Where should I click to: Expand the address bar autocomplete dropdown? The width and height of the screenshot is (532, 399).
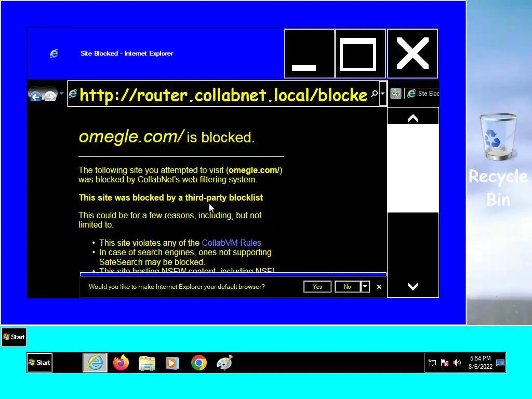383,94
